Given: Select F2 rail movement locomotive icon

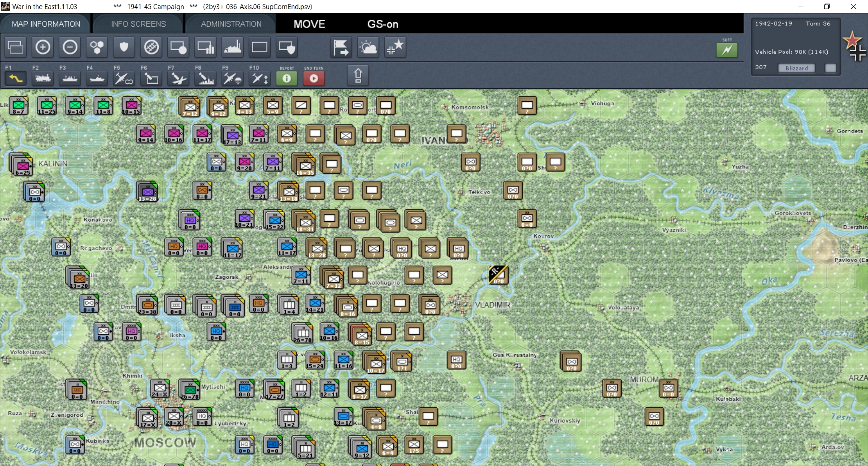Looking at the screenshot, I should (43, 79).
